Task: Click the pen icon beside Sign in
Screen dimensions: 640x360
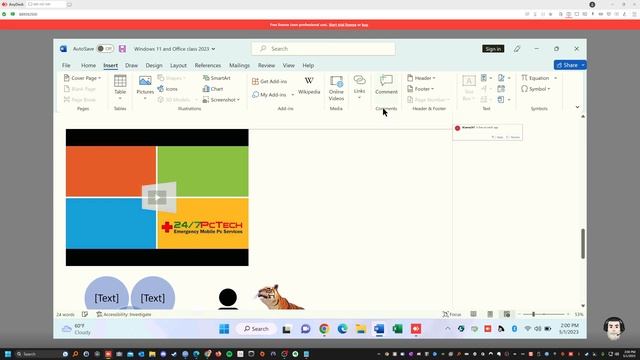Action: coord(517,49)
